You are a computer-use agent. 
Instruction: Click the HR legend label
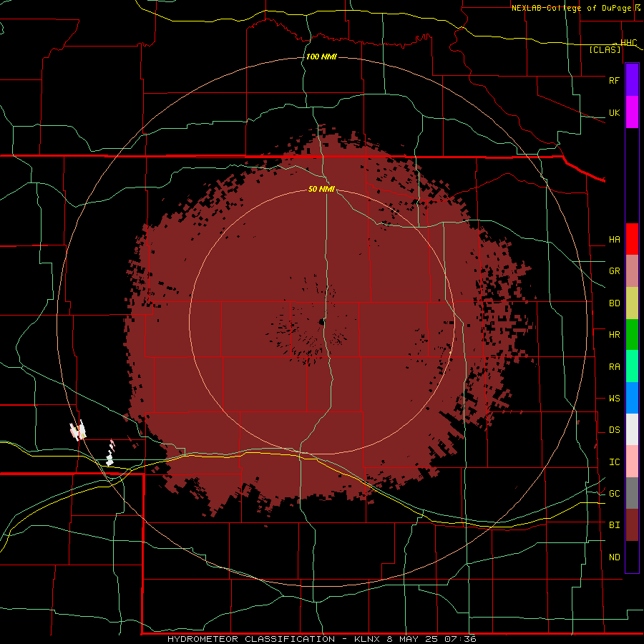click(614, 335)
